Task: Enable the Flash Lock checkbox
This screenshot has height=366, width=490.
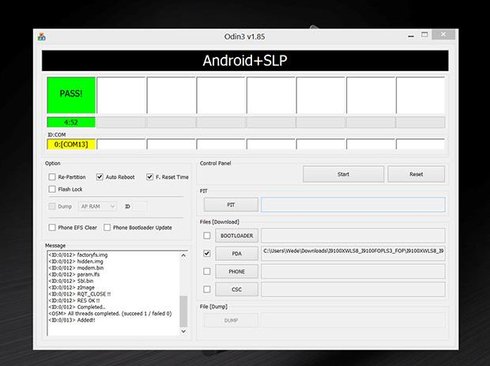Action: [52, 189]
